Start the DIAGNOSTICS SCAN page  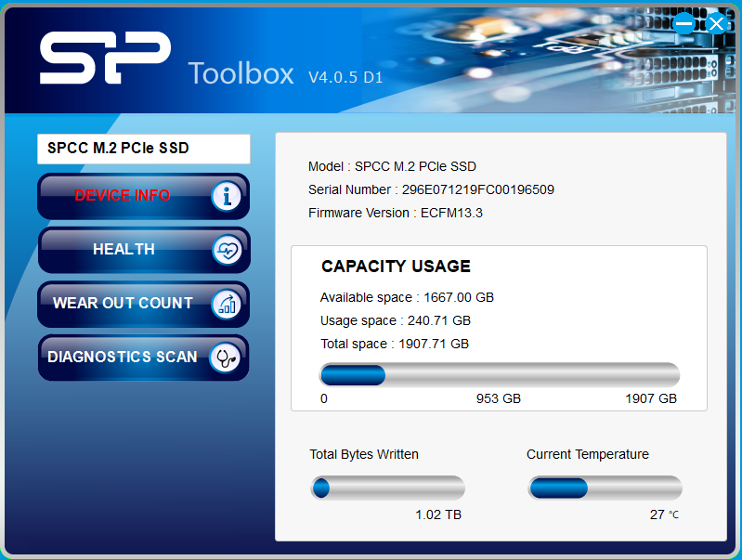pyautogui.click(x=123, y=358)
